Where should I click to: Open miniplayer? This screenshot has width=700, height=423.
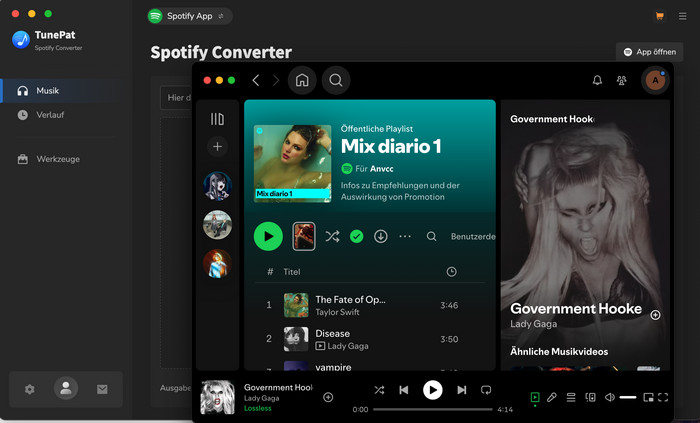pos(648,397)
